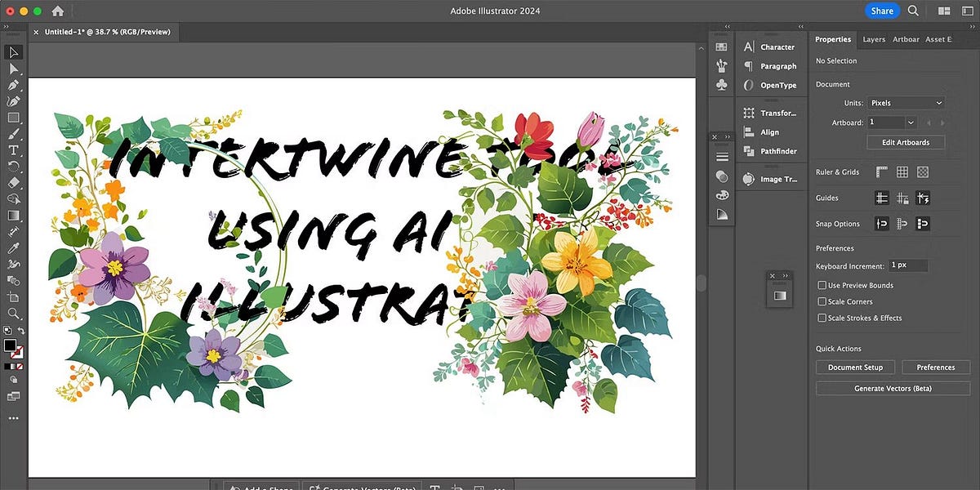Screen dimensions: 980x490
Task: Choose the Rectangle tool
Action: coord(13,118)
